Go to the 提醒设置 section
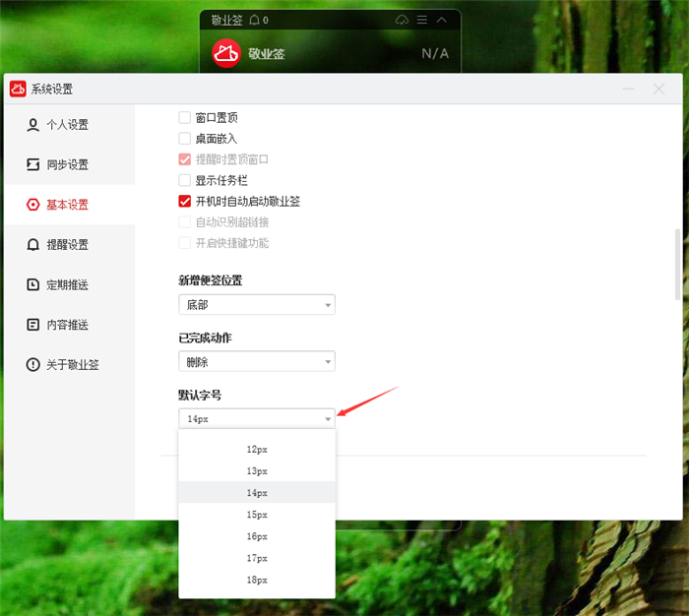689x616 pixels. point(70,245)
